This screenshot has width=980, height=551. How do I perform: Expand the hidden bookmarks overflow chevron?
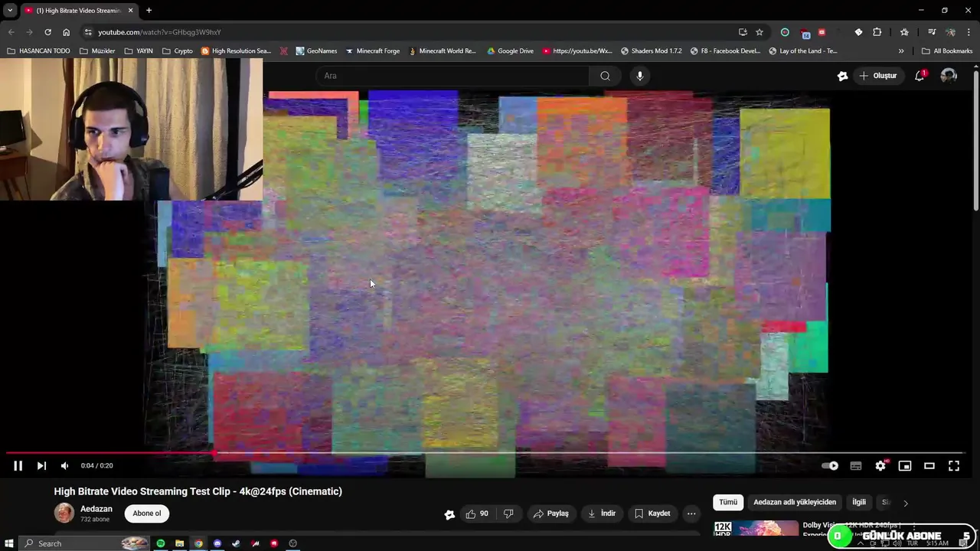pos(901,51)
